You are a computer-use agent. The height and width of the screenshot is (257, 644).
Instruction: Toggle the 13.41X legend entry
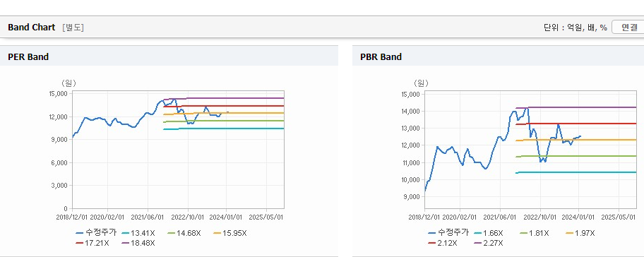(138, 233)
